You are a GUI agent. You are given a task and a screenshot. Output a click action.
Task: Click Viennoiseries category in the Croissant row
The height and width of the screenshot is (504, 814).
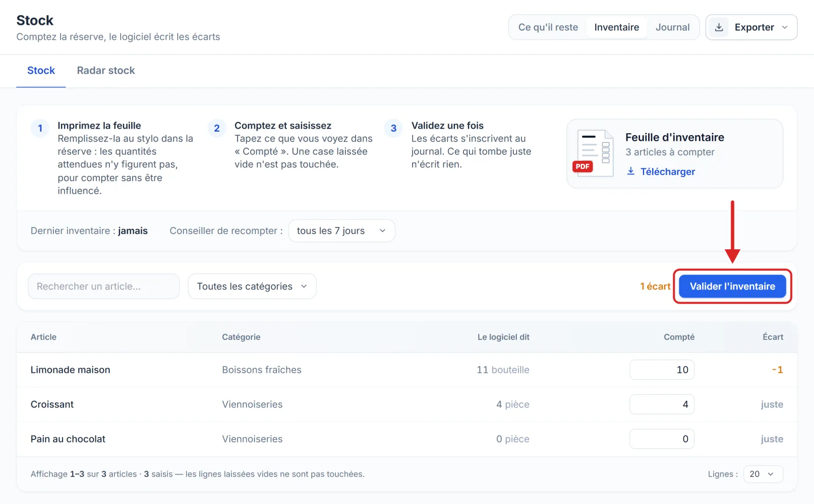point(252,404)
